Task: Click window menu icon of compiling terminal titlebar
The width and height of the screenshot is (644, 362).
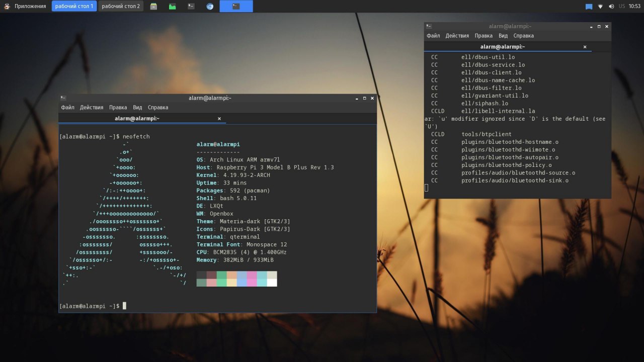Action: (x=429, y=26)
